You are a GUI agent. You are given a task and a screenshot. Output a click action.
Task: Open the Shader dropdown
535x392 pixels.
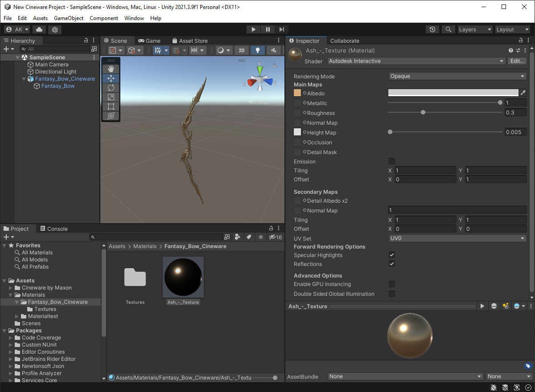(416, 61)
